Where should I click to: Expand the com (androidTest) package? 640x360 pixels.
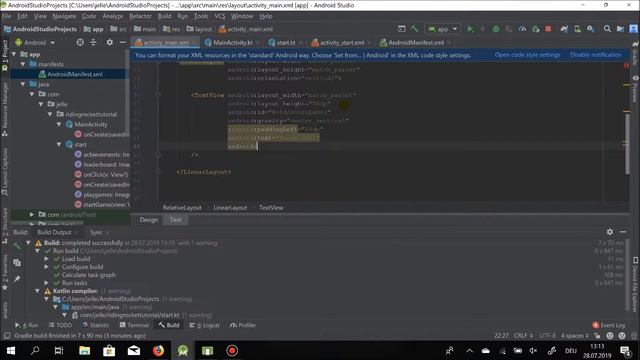[x=32, y=214]
